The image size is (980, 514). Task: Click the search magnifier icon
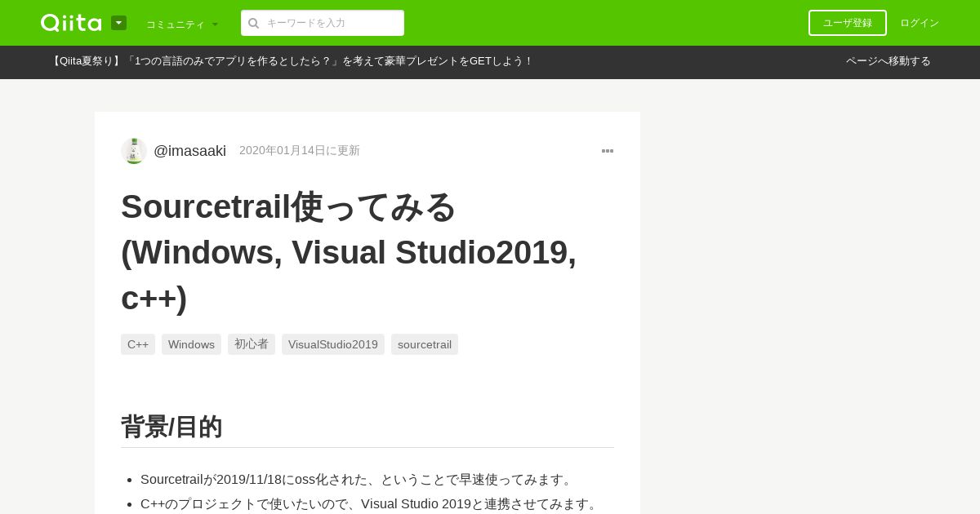[x=253, y=23]
